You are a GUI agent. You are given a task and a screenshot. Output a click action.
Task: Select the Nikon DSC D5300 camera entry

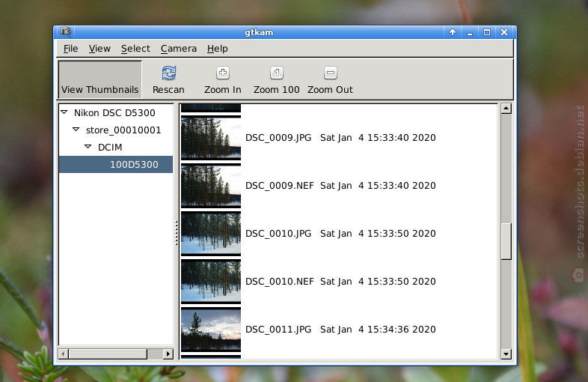pos(114,112)
